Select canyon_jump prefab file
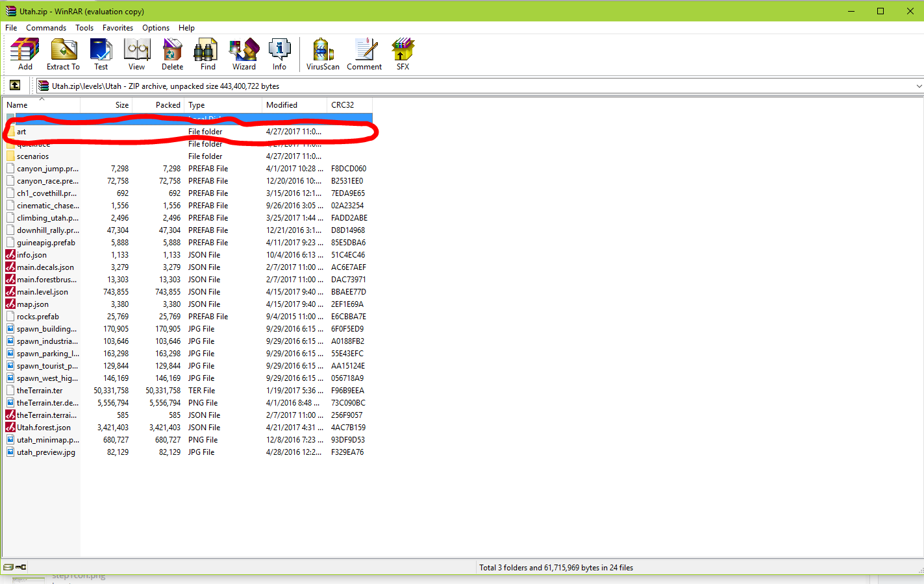 pyautogui.click(x=188, y=169)
